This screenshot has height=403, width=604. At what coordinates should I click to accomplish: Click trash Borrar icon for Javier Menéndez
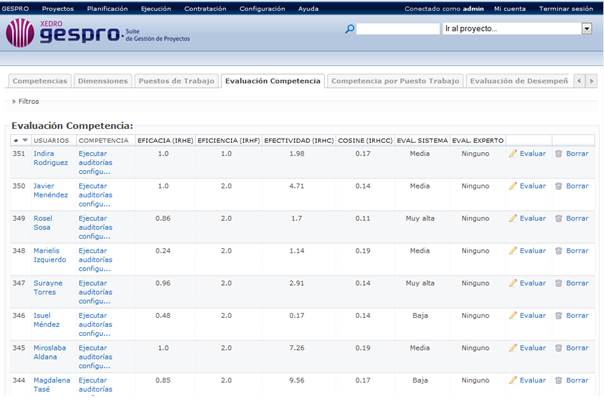(x=559, y=186)
